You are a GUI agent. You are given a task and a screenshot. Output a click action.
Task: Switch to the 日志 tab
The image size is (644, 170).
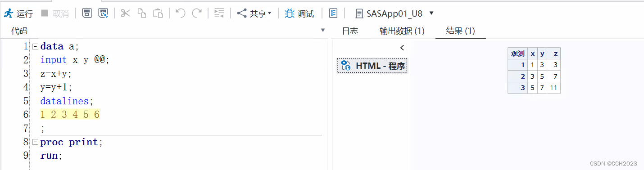(x=350, y=31)
